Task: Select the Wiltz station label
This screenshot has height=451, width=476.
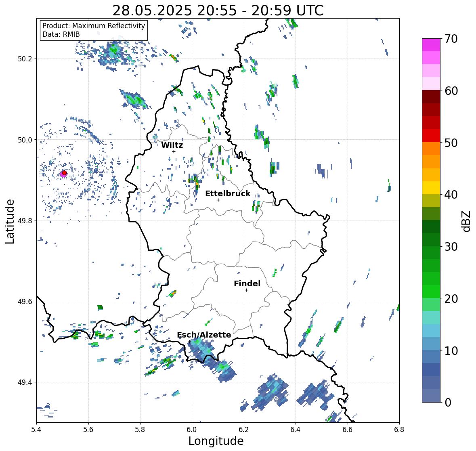Action: [x=172, y=145]
